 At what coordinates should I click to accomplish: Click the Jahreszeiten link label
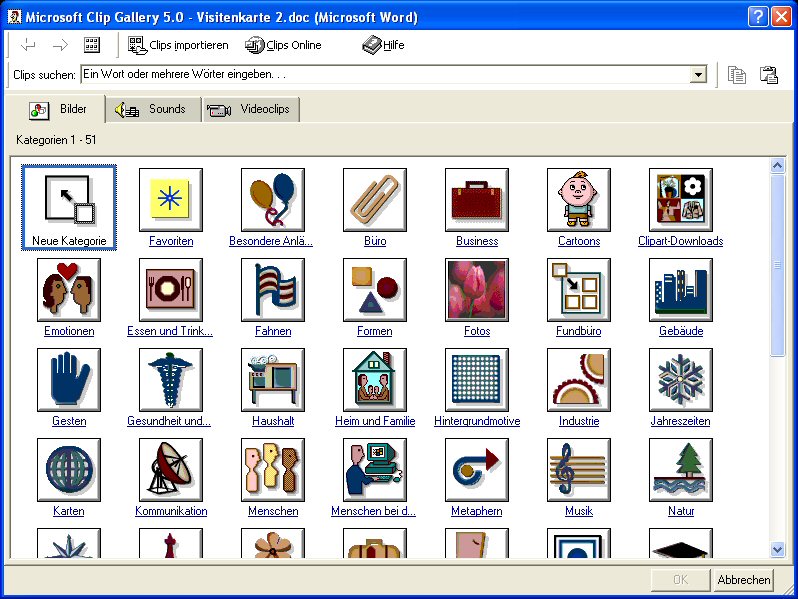coord(680,421)
